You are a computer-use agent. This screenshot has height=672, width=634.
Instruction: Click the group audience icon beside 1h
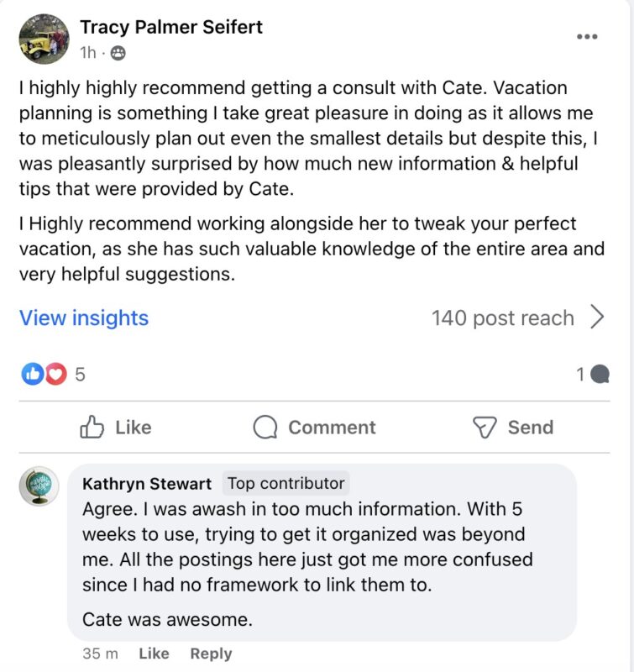pyautogui.click(x=118, y=53)
